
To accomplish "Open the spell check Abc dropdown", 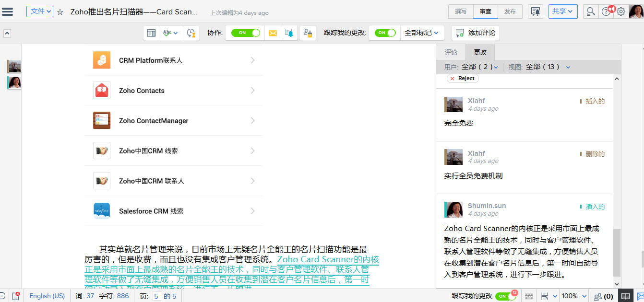I will pos(170,33).
